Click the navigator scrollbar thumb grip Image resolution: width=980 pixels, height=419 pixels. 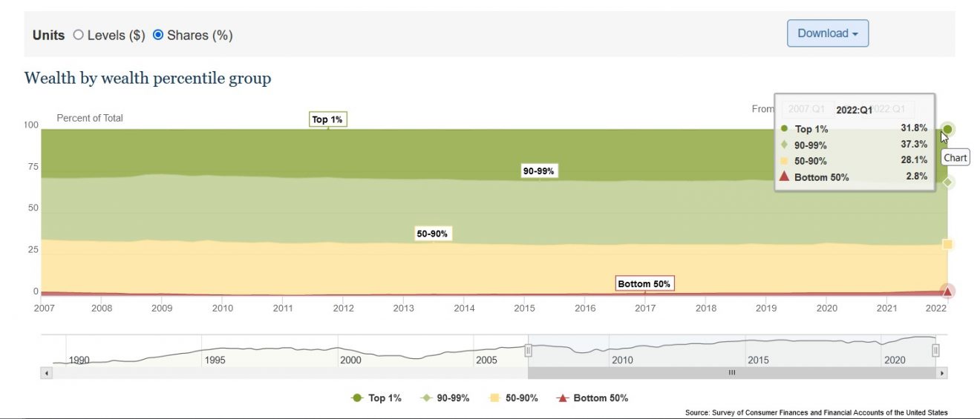[731, 373]
